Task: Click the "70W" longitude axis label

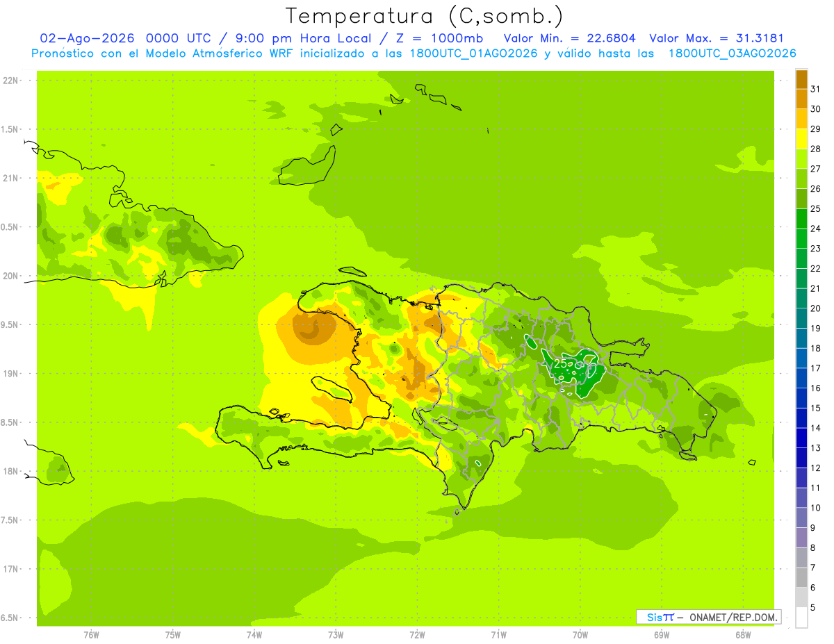Action: (x=580, y=635)
